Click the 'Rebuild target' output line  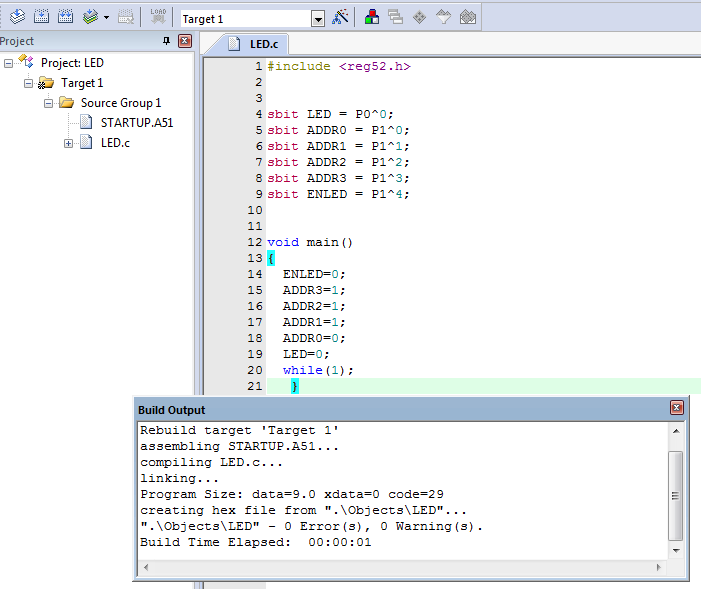(x=239, y=430)
